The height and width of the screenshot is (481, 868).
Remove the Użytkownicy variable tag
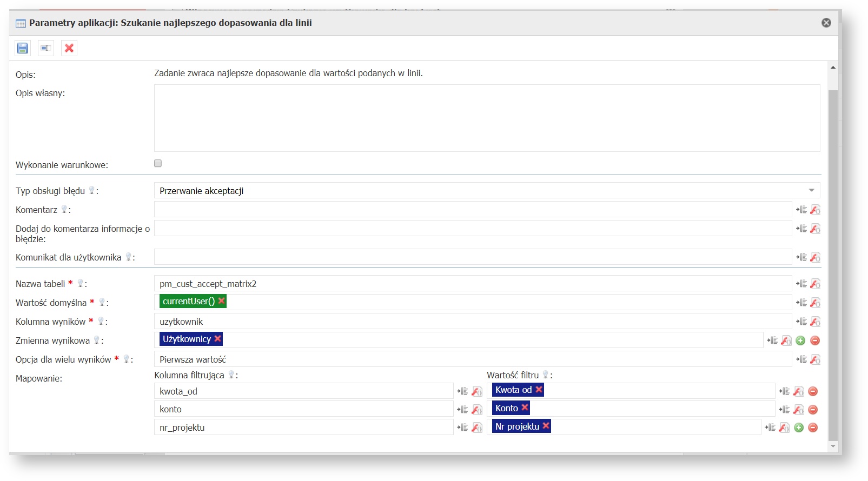pos(217,339)
